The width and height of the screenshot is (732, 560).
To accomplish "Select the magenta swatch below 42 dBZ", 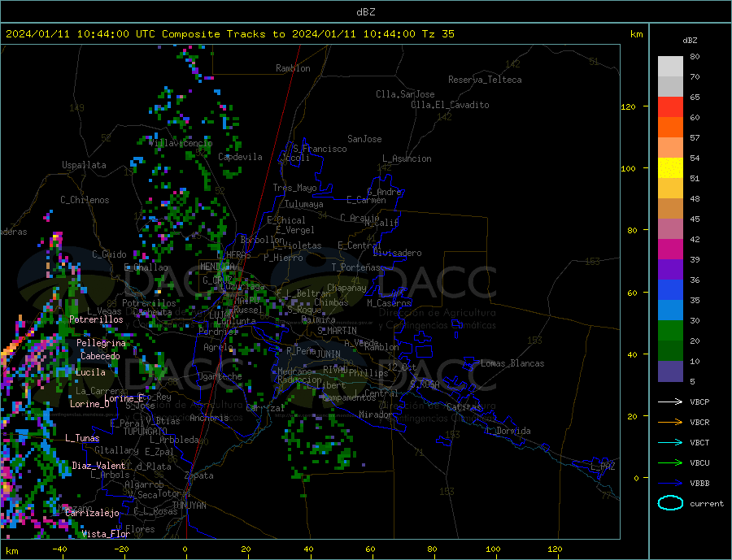I will tap(670, 250).
